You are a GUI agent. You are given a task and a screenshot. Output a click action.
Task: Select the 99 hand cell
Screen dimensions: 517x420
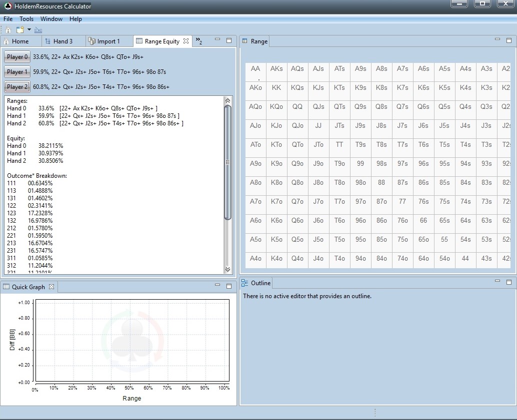[360, 167]
